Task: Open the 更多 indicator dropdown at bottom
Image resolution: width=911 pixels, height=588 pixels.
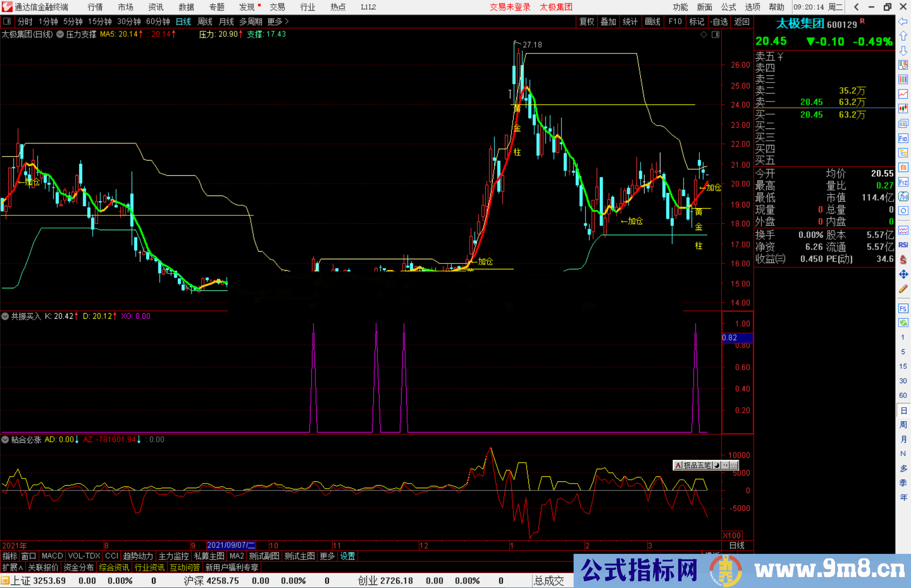Action: [327, 556]
